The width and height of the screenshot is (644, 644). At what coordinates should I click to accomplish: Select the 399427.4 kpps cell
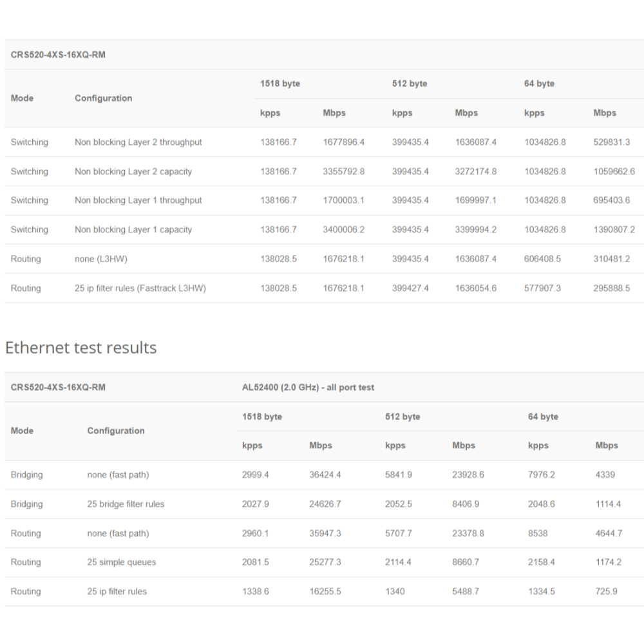coord(410,289)
